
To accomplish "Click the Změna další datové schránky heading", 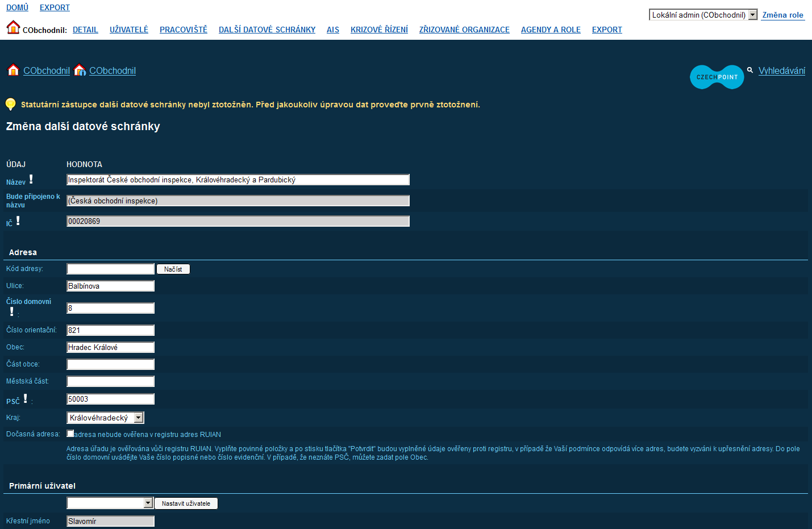I will [x=83, y=126].
